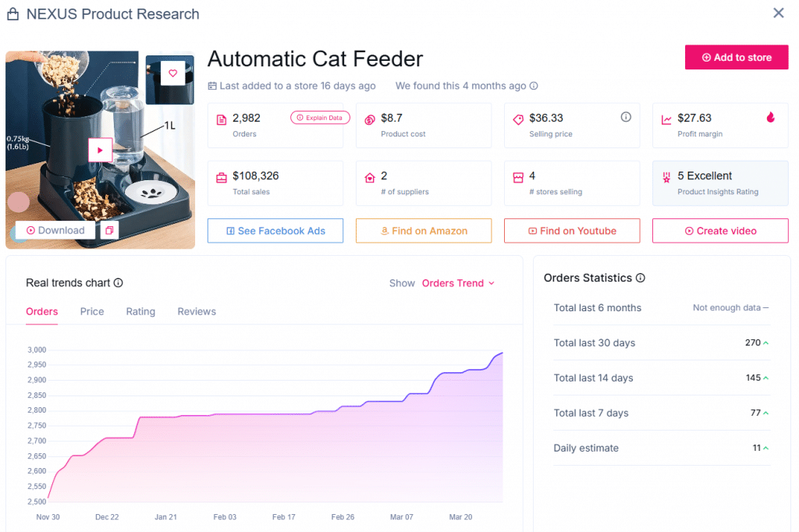The image size is (799, 532).
Task: Click the Add to store button
Action: pyautogui.click(x=736, y=57)
